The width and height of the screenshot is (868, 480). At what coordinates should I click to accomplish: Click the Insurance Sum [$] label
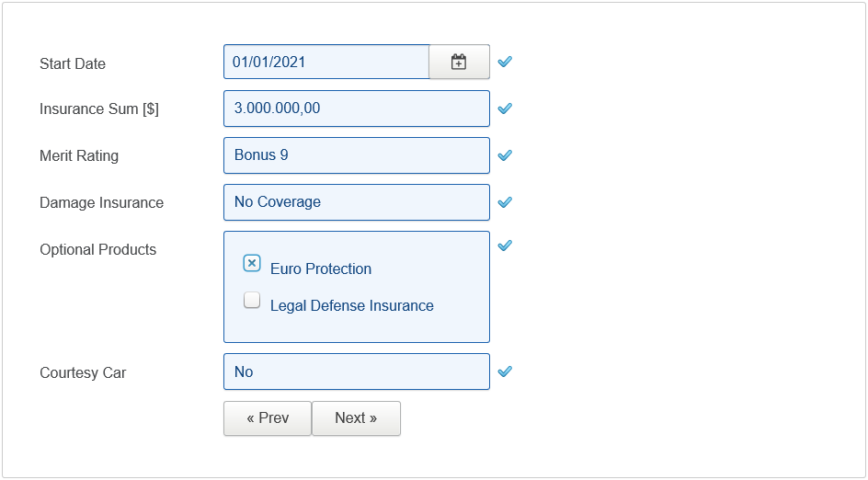pyautogui.click(x=99, y=109)
